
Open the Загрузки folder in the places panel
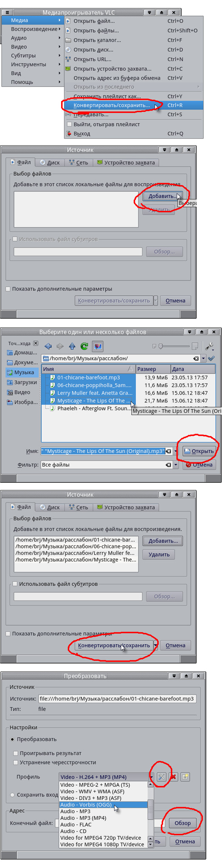pos(22,382)
